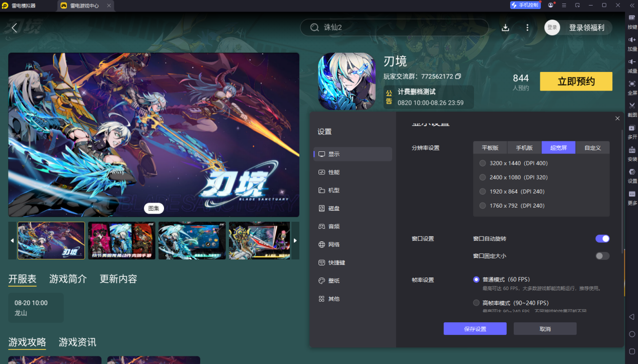The image size is (638, 364).
Task: Show next thumbnails with right arrow
Action: tap(295, 240)
